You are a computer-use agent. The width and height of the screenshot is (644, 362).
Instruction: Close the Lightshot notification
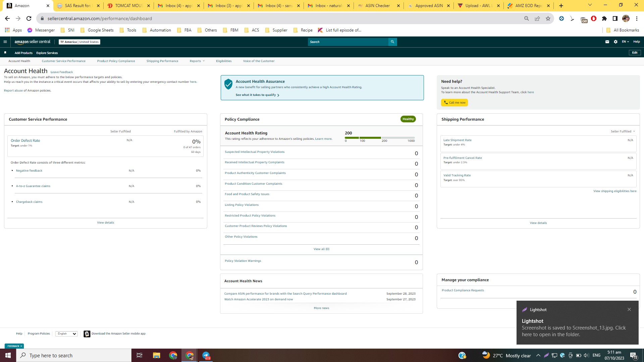(x=629, y=309)
